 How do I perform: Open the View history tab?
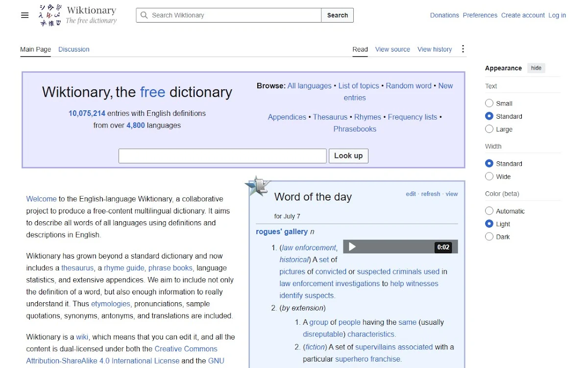(435, 49)
